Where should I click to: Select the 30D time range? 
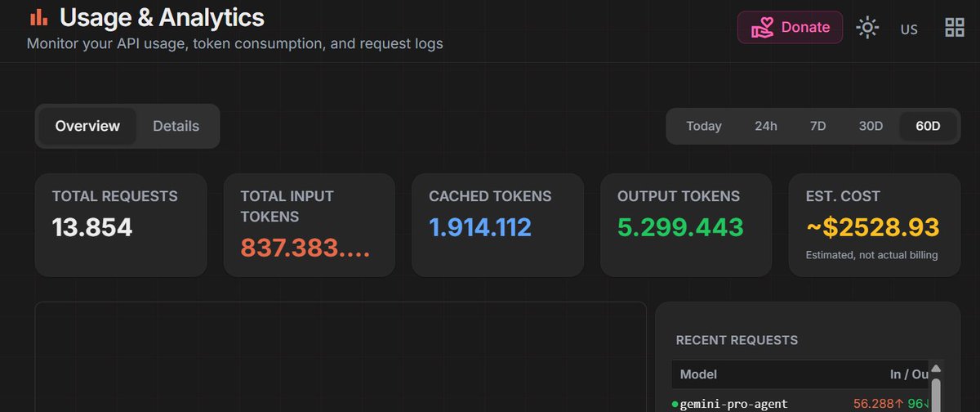[x=871, y=126]
